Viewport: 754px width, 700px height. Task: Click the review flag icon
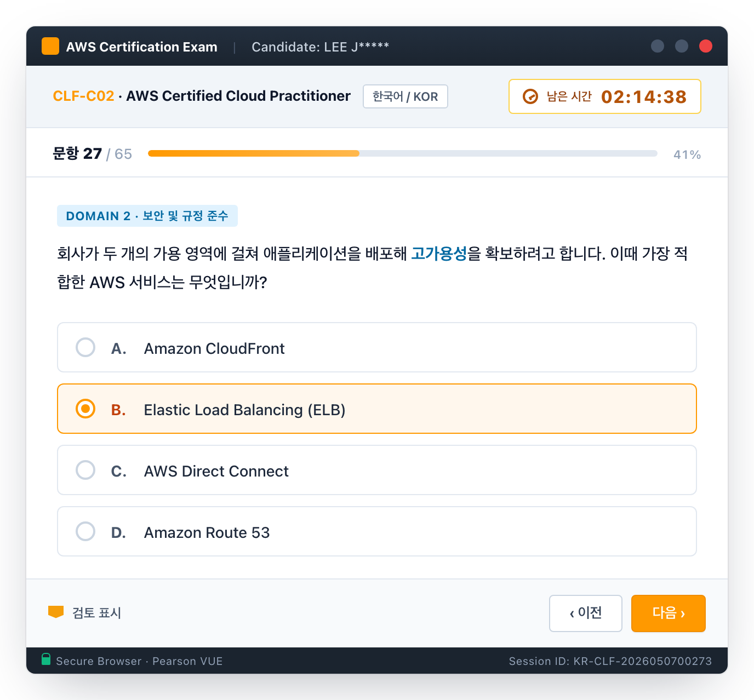56,612
